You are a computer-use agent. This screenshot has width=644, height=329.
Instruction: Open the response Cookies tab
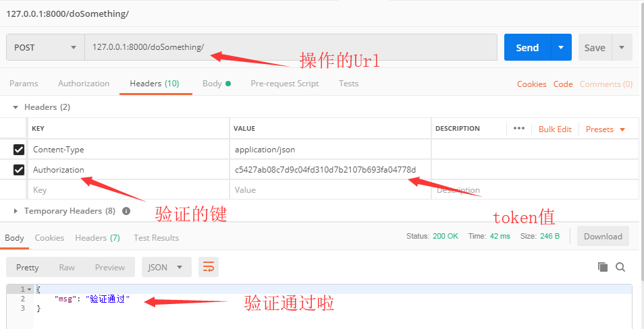click(49, 238)
